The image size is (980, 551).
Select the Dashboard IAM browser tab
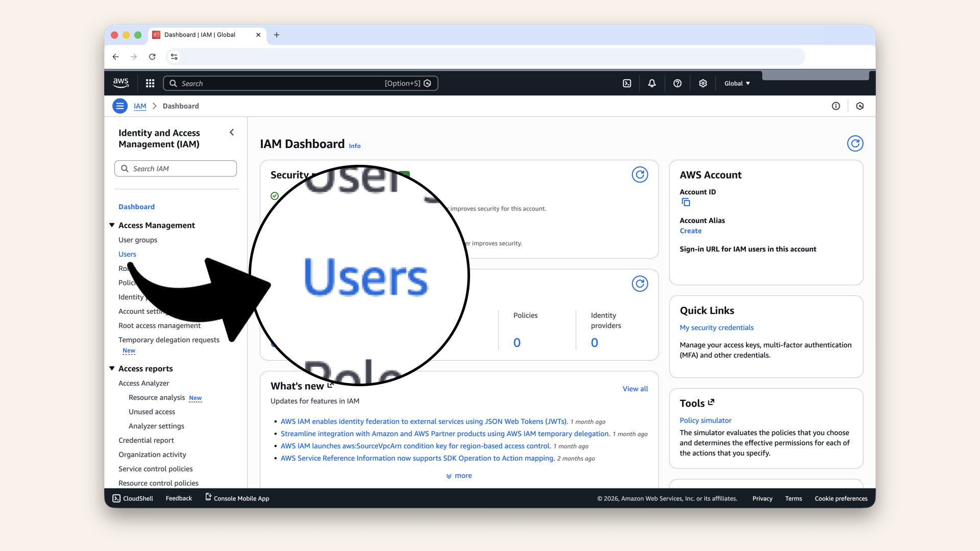tap(199, 35)
